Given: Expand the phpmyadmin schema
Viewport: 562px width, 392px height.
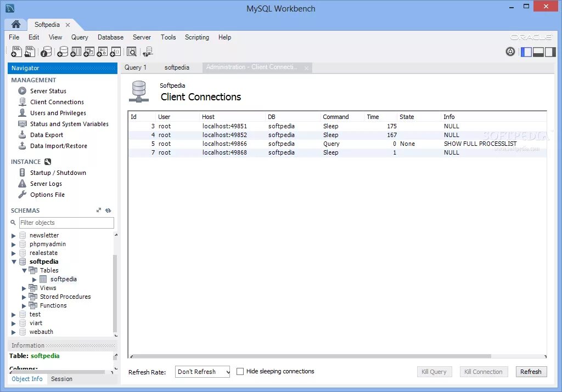Looking at the screenshot, I should [x=14, y=244].
